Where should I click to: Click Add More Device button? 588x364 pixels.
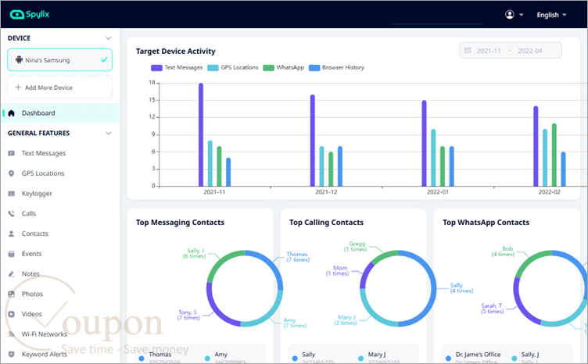59,87
